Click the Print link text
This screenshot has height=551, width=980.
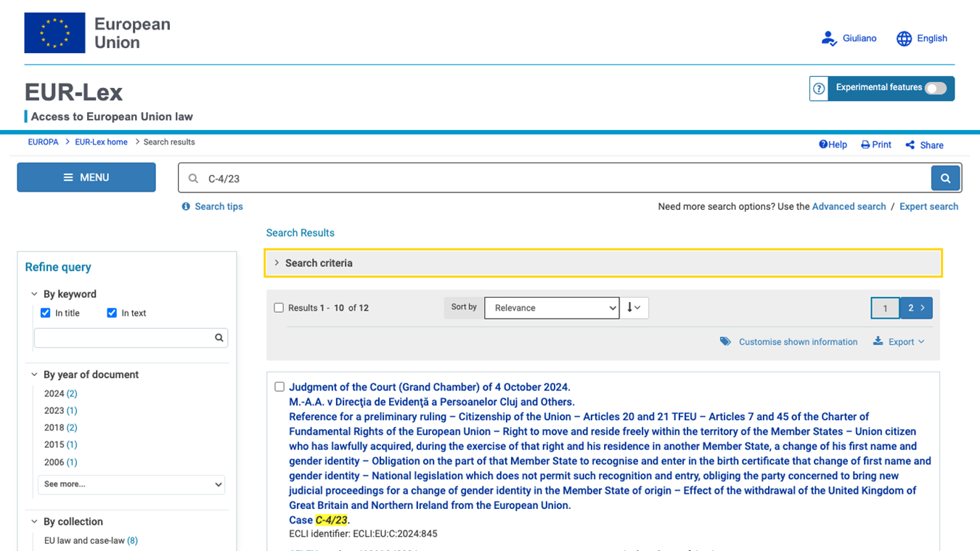click(881, 144)
